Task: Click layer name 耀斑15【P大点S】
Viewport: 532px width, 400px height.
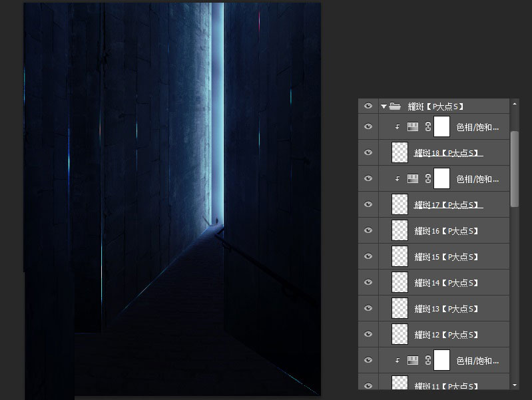Action: click(446, 257)
